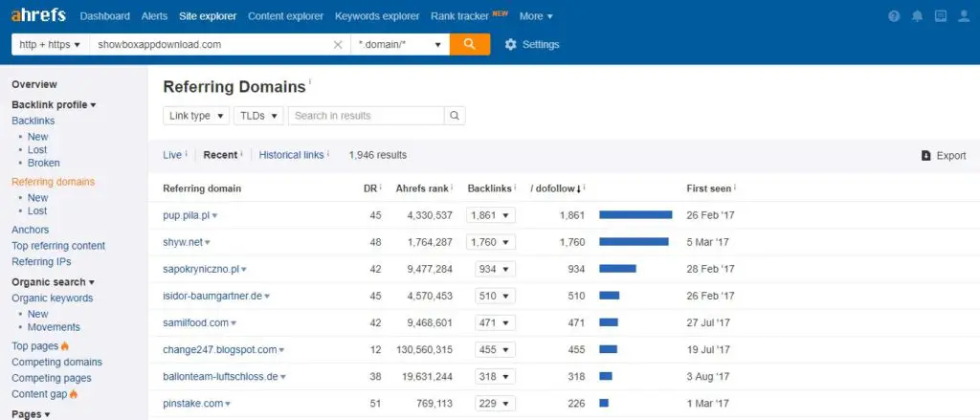Open the notifications bell icon
This screenshot has height=420, width=980.
point(917,16)
